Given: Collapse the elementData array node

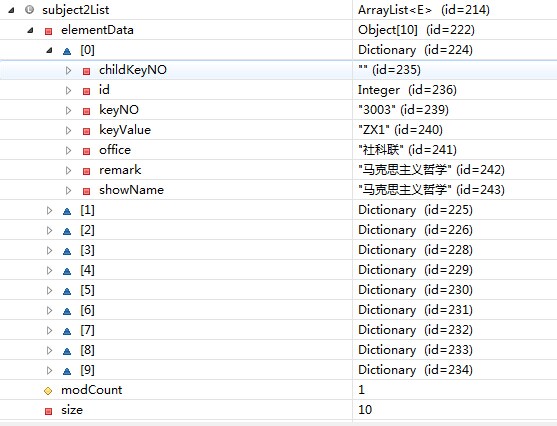Looking at the screenshot, I should tap(31, 30).
